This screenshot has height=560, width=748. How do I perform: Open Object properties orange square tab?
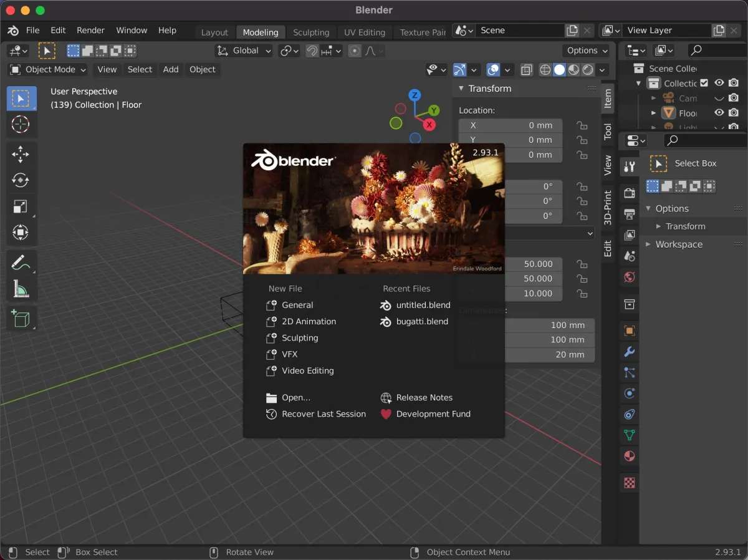pos(630,331)
